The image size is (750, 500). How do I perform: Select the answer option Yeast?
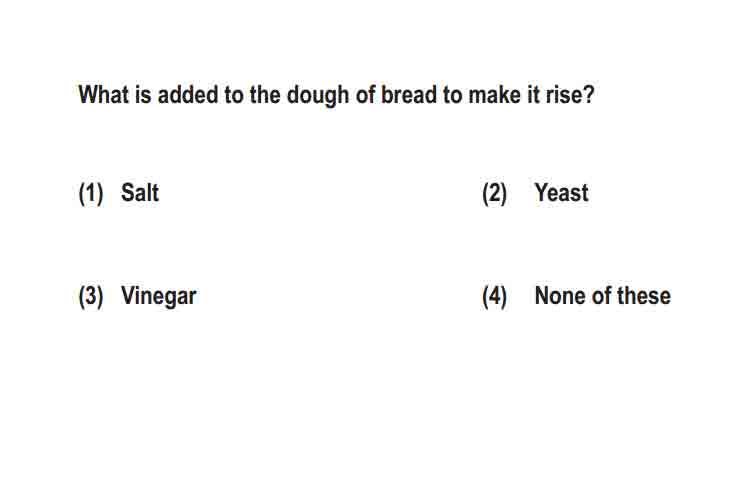(x=561, y=193)
